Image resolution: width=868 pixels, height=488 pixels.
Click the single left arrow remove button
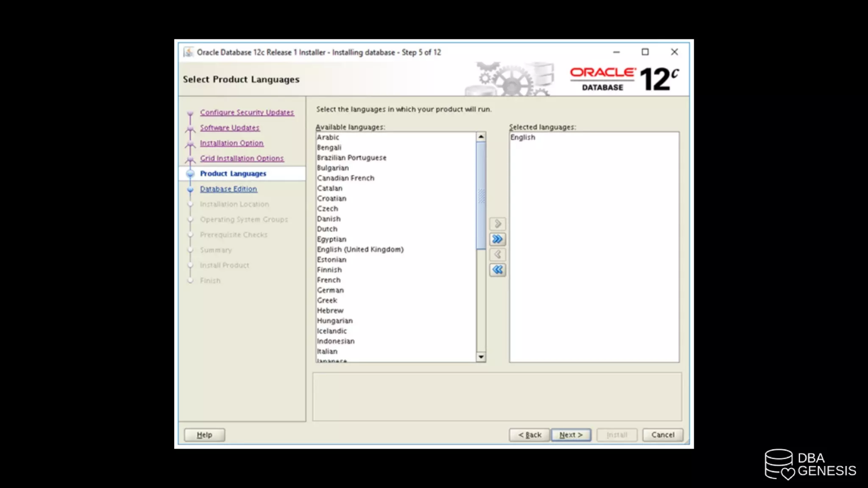pyautogui.click(x=498, y=255)
